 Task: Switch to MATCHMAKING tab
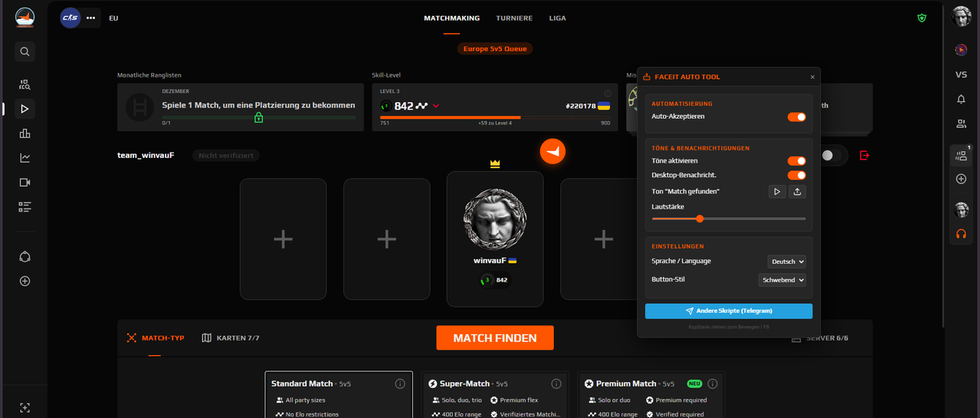click(452, 18)
